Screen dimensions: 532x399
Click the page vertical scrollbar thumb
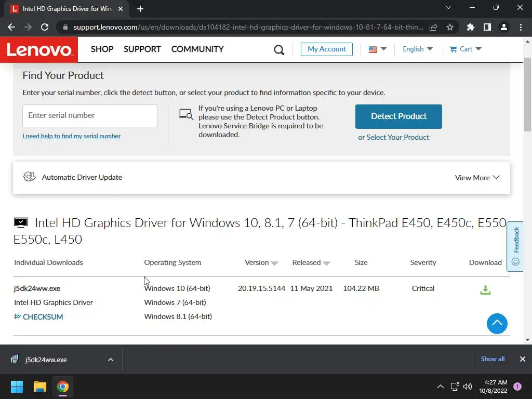pos(527,95)
